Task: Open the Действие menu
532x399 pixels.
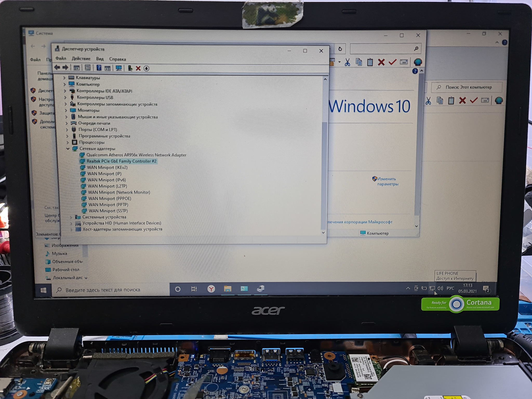Action: pos(81,59)
